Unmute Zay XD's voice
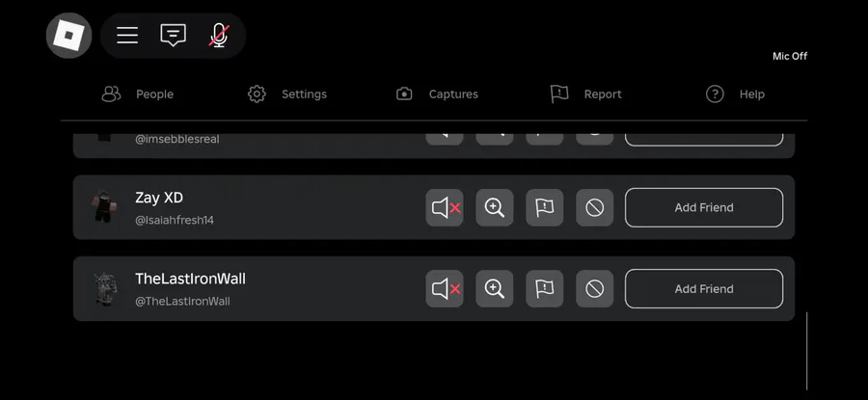868x400 pixels. click(x=445, y=207)
